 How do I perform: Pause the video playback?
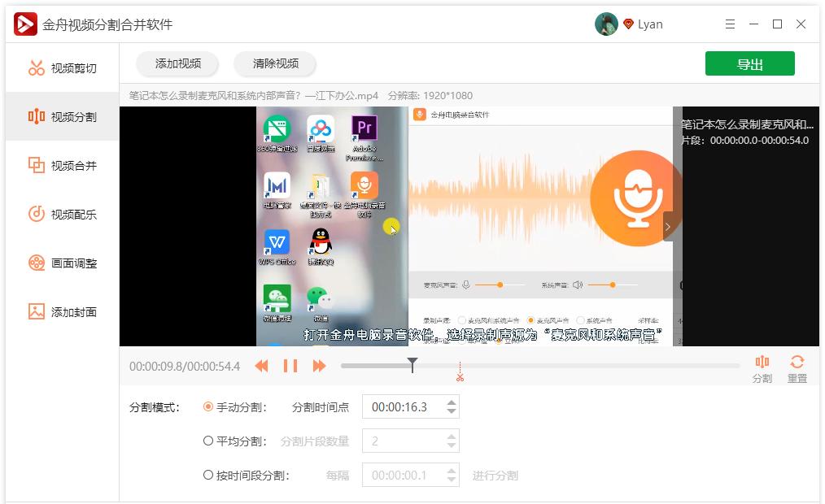pos(290,366)
